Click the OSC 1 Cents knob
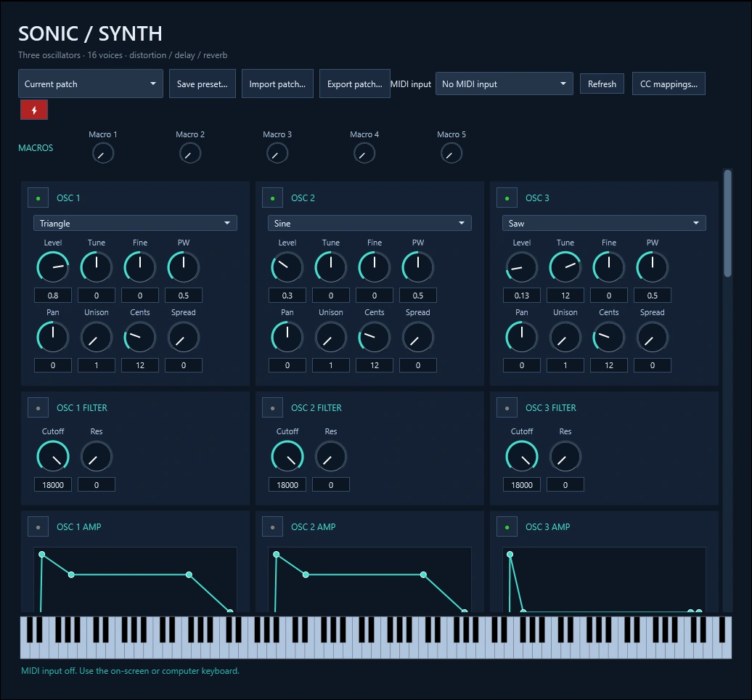 (x=140, y=337)
